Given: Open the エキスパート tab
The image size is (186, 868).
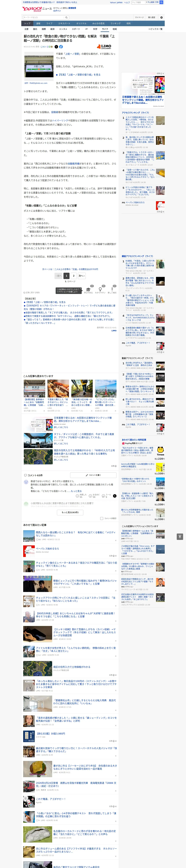Looking at the screenshot, I should pyautogui.click(x=64, y=24).
